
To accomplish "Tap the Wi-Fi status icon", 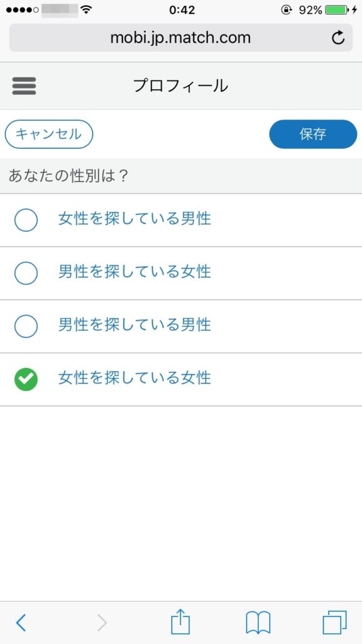I will tap(85, 10).
